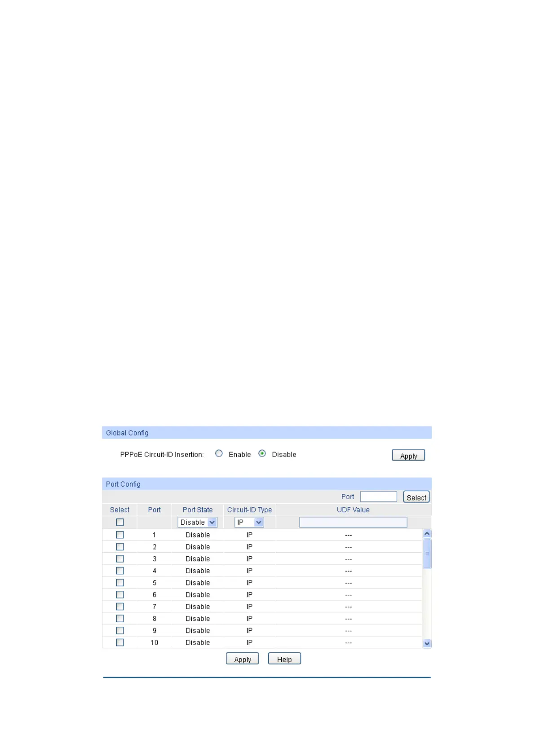Click the port list scroll down arrow
The image size is (535, 756).
coord(427,644)
